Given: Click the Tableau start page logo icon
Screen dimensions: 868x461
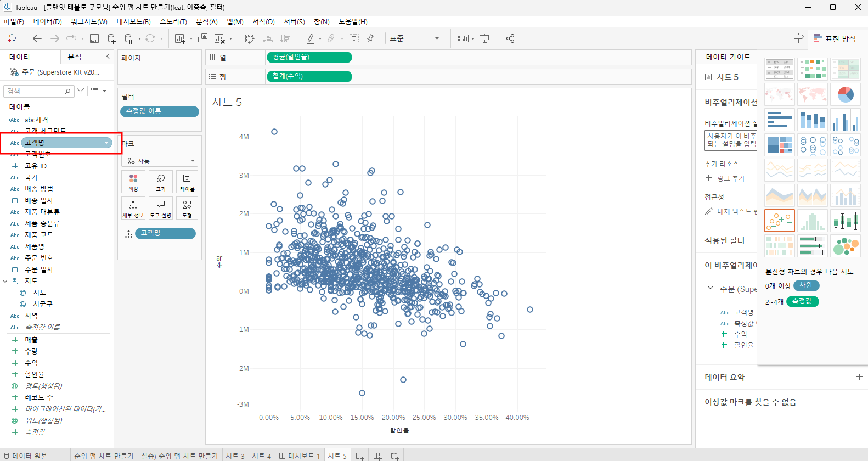Looking at the screenshot, I should (12, 38).
